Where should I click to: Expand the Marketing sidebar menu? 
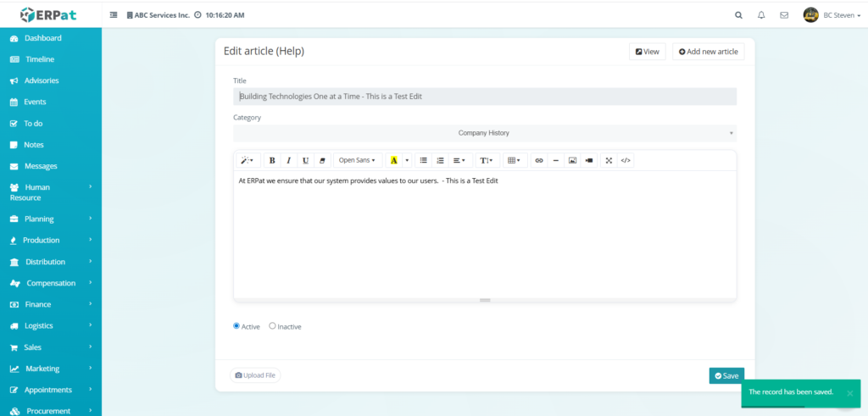[x=51, y=369]
